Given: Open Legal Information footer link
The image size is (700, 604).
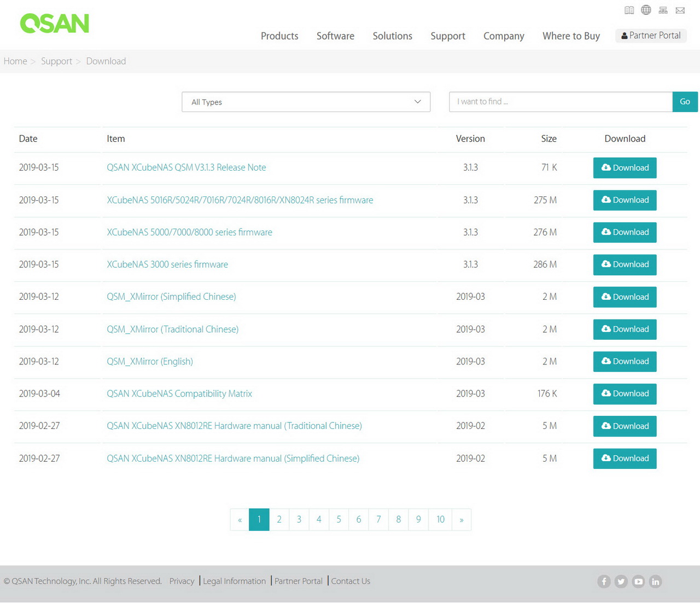Looking at the screenshot, I should point(234,581).
